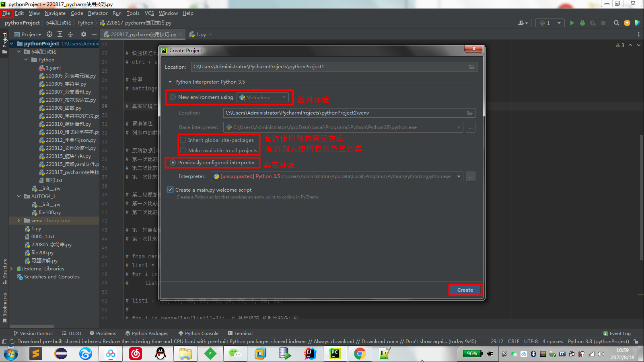The width and height of the screenshot is (644, 362).
Task: Open interpreter browse ellipsis button
Action: 471,176
